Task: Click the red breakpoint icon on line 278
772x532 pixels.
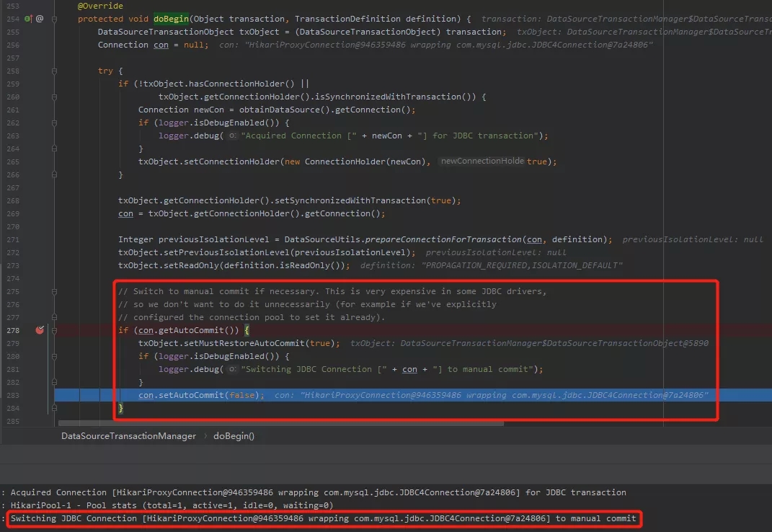Action: (40, 330)
